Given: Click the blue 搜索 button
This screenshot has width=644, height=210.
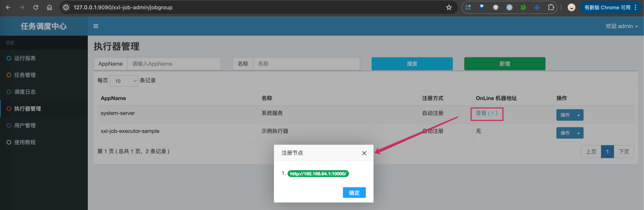Looking at the screenshot, I should 412,64.
